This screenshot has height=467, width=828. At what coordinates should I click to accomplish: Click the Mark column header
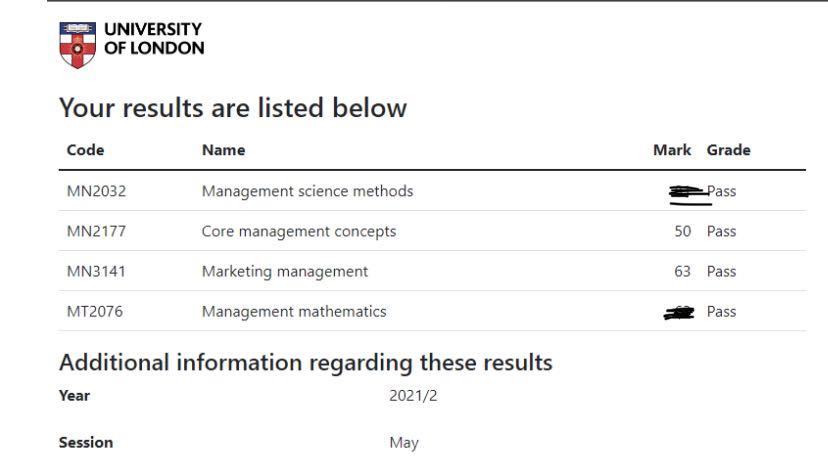pyautogui.click(x=672, y=150)
